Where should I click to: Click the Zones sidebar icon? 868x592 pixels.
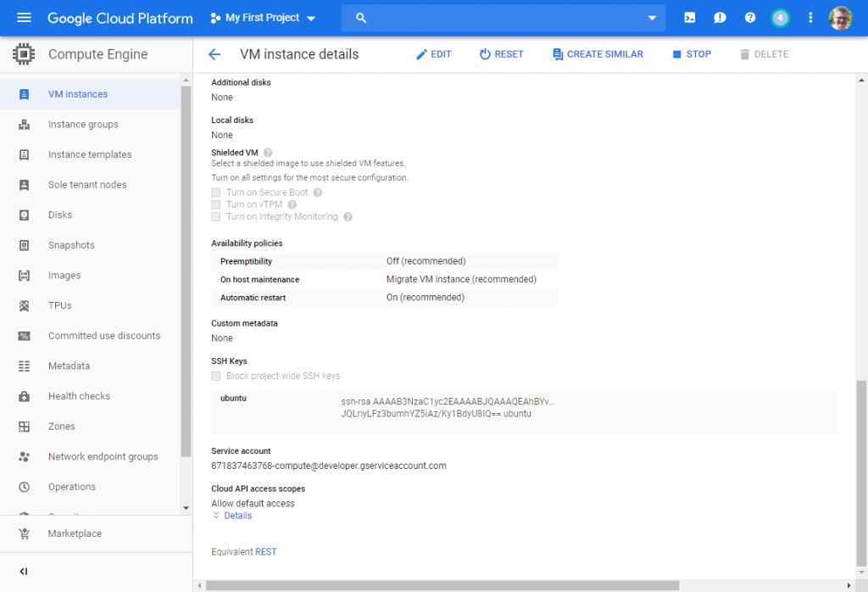(x=24, y=427)
